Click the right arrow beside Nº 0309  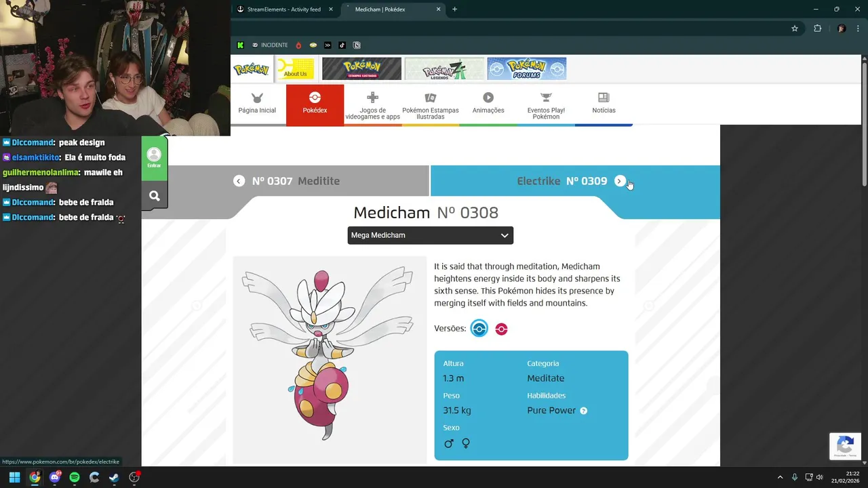[x=620, y=181]
